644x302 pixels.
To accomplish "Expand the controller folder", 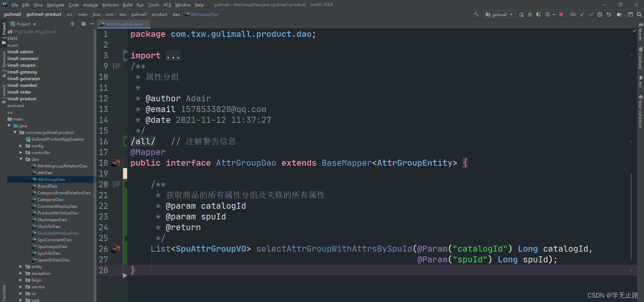I will point(21,152).
